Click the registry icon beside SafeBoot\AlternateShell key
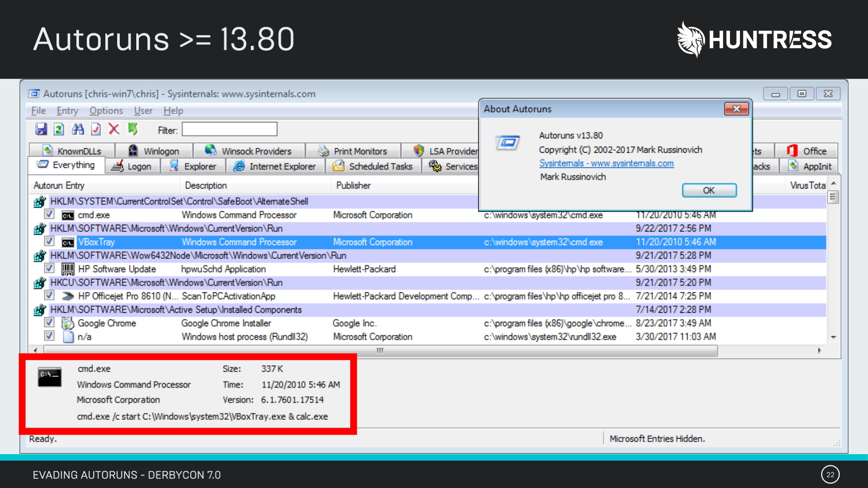Viewport: 868px width, 488px height. coord(40,202)
